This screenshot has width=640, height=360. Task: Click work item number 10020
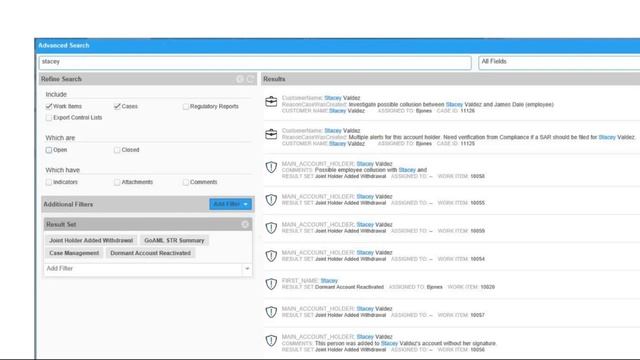point(487,287)
